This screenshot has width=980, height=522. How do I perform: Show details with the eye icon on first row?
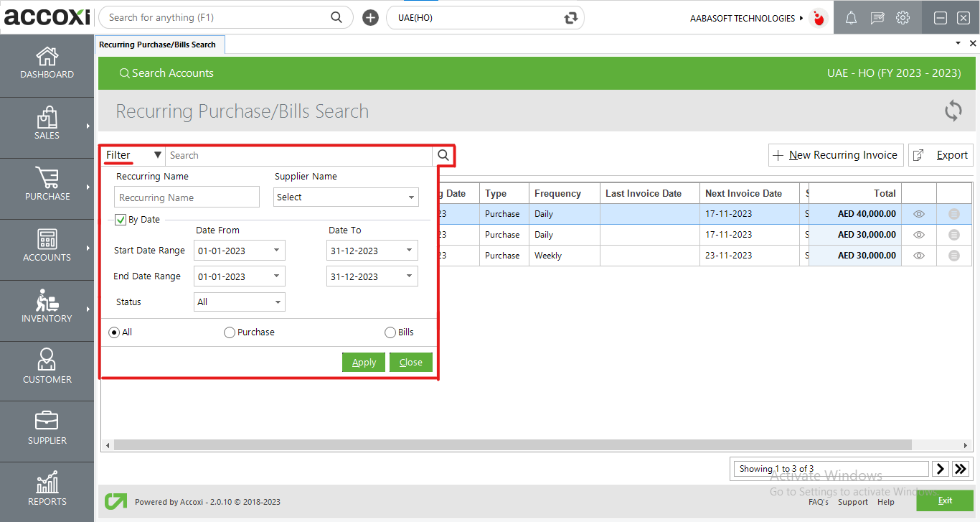[918, 213]
